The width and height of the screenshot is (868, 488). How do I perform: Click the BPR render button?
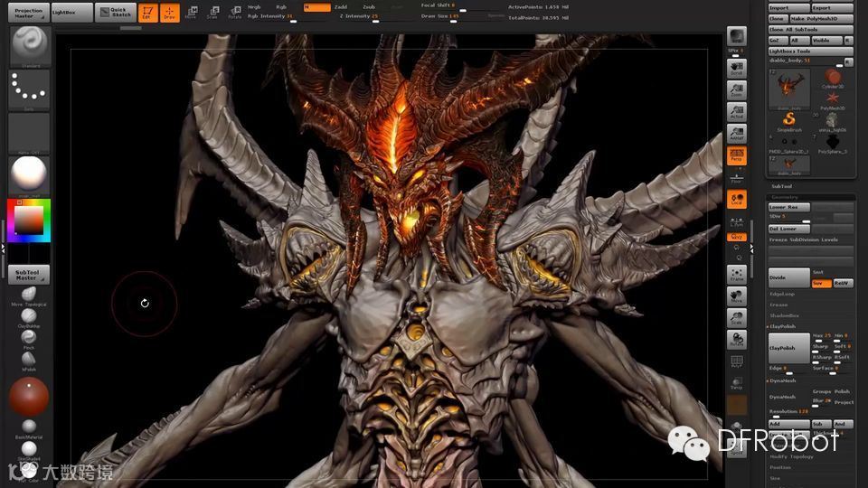(x=736, y=36)
